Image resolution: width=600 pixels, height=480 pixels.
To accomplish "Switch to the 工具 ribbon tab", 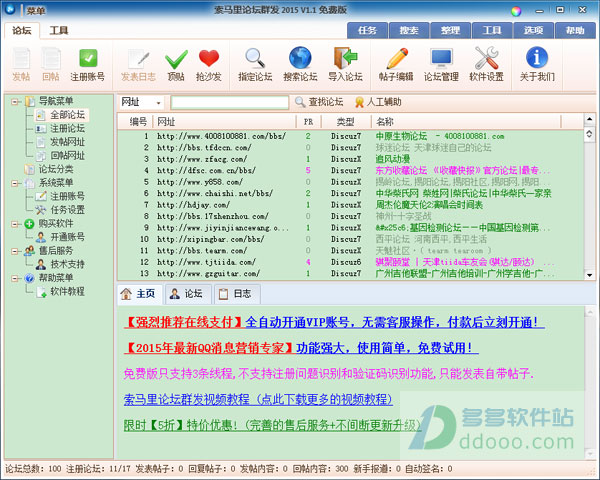I will pos(59,31).
